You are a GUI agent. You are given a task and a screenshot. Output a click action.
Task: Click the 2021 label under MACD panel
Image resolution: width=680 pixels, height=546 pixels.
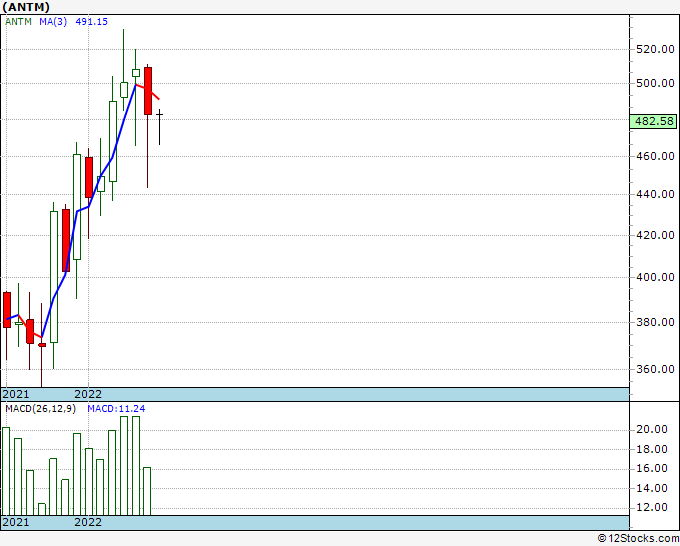[x=16, y=522]
